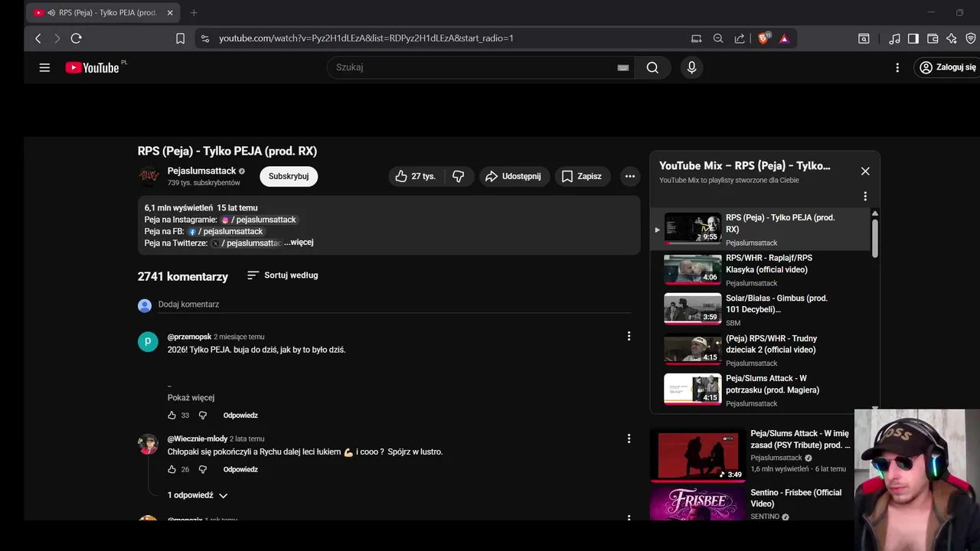The width and height of the screenshot is (980, 551).
Task: Open a new browser tab
Action: pyautogui.click(x=194, y=13)
